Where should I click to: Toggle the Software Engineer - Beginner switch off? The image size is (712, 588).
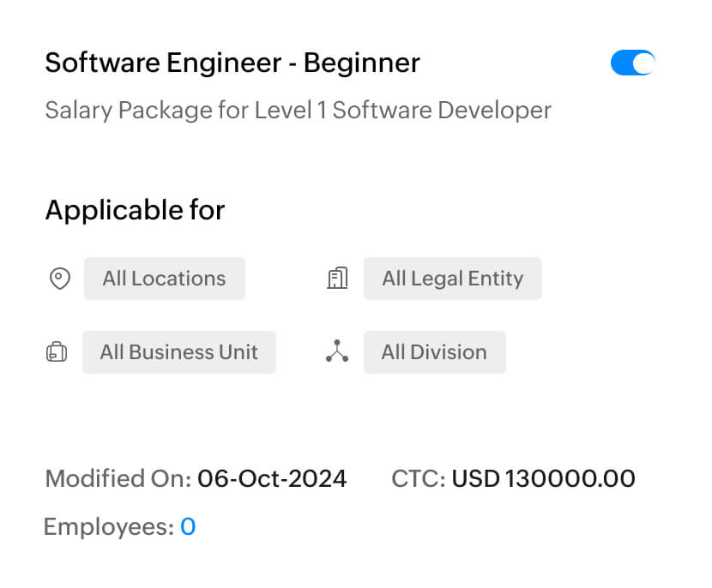(x=632, y=63)
